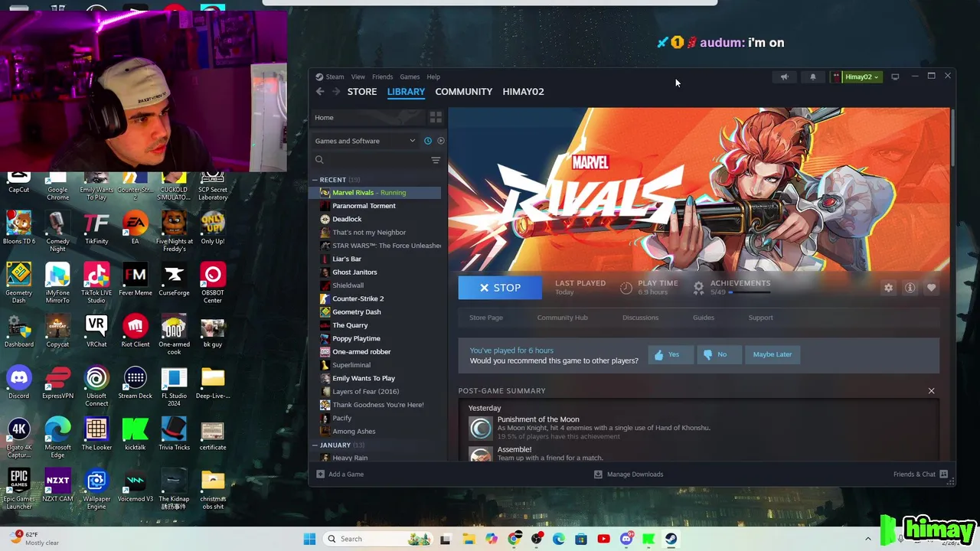Viewport: 980px width, 551px height.
Task: Open advanced library filter options icon
Action: 436,160
